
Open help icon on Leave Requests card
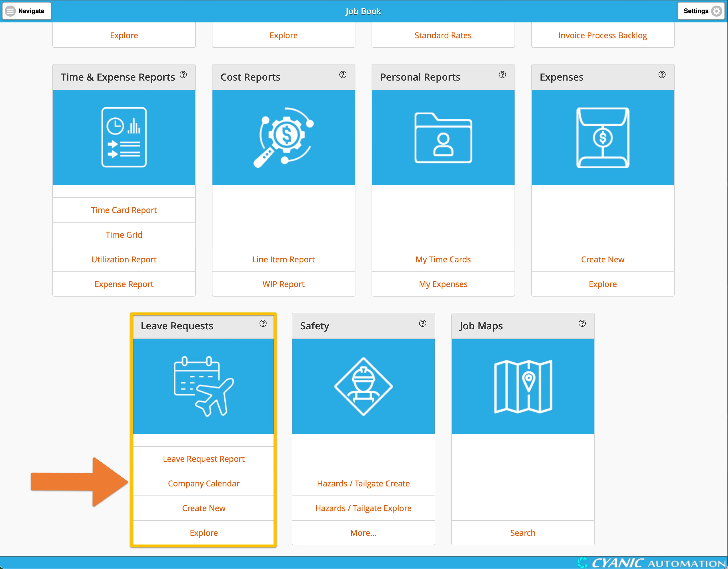pos(263,323)
